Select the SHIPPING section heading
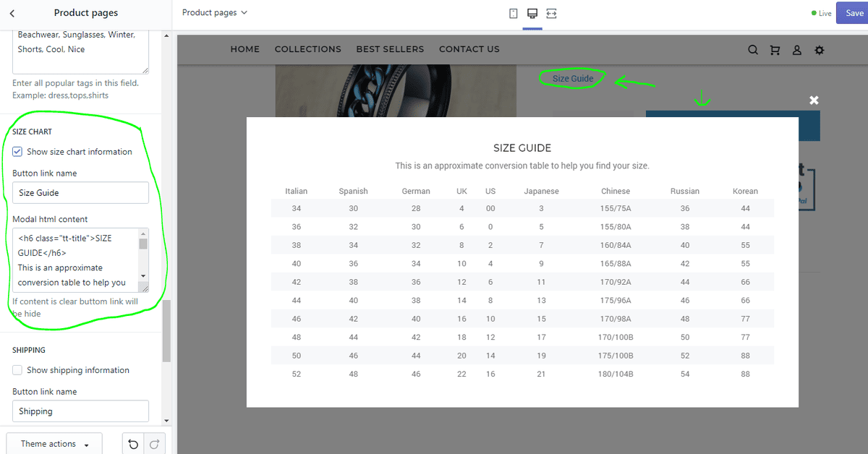Image resolution: width=868 pixels, height=454 pixels. coord(29,351)
